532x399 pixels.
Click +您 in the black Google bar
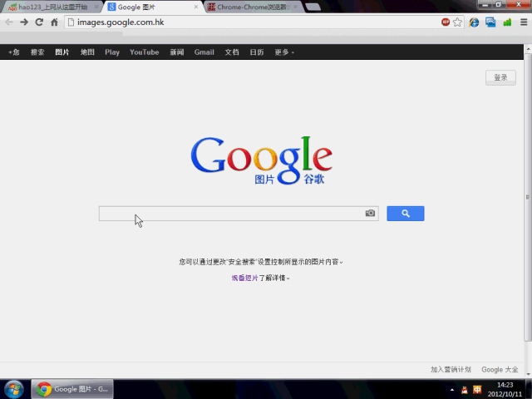click(x=14, y=52)
